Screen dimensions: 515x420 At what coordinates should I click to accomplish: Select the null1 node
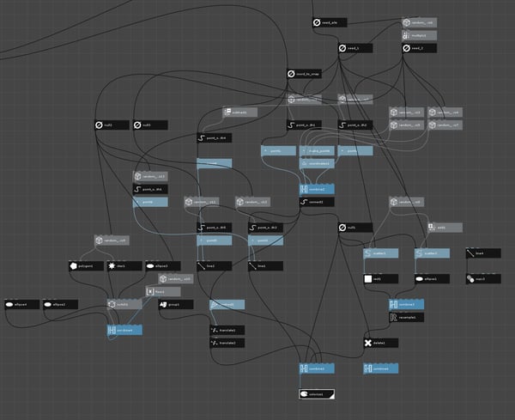pyautogui.click(x=355, y=228)
